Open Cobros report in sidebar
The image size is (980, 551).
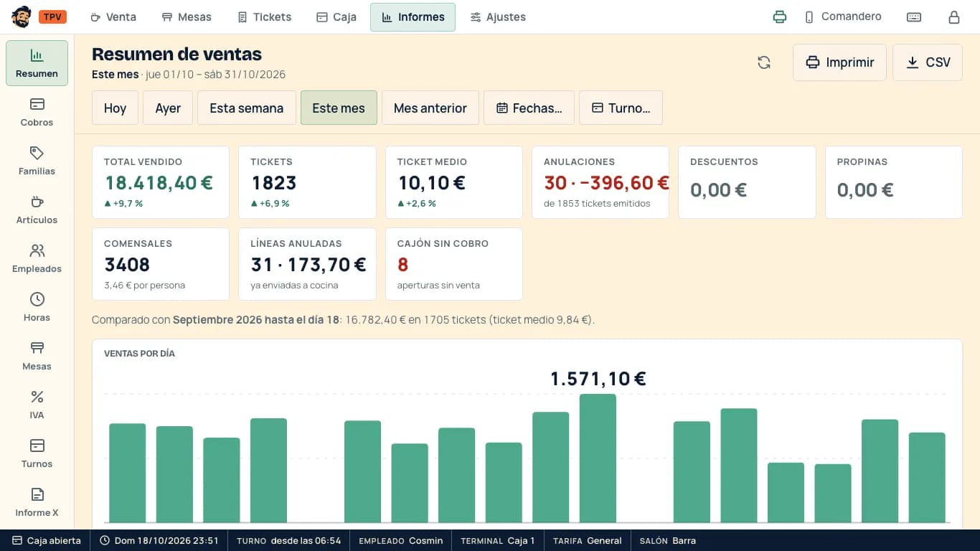[x=37, y=112]
